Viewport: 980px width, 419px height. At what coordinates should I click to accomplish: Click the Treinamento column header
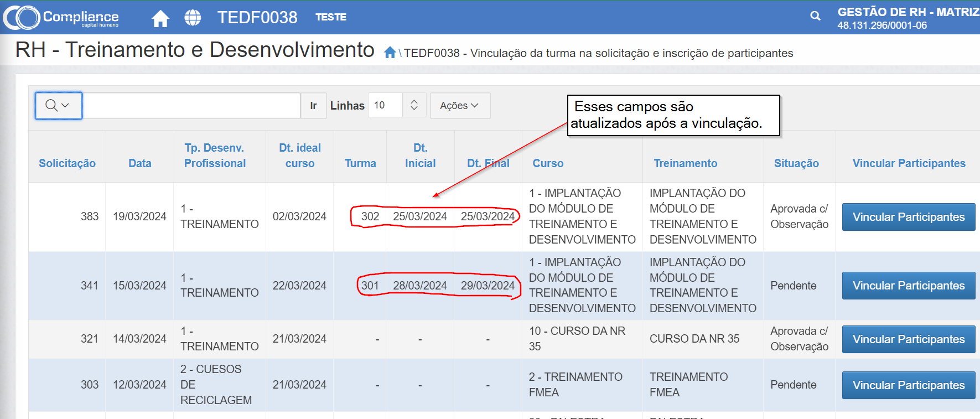click(x=685, y=163)
